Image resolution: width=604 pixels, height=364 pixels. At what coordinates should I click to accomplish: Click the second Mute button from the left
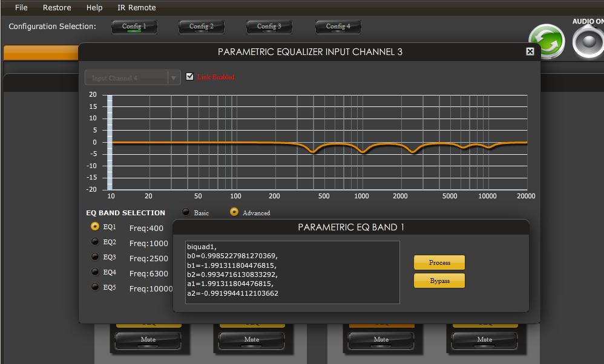coord(252,340)
